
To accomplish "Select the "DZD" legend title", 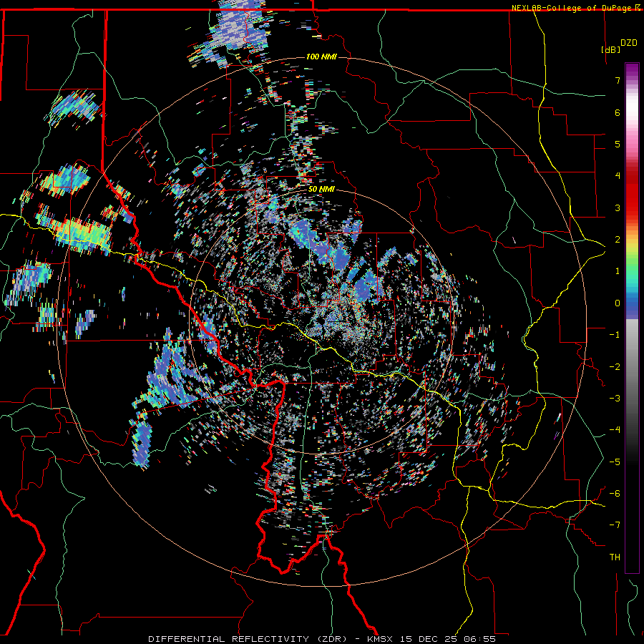I will coord(629,42).
